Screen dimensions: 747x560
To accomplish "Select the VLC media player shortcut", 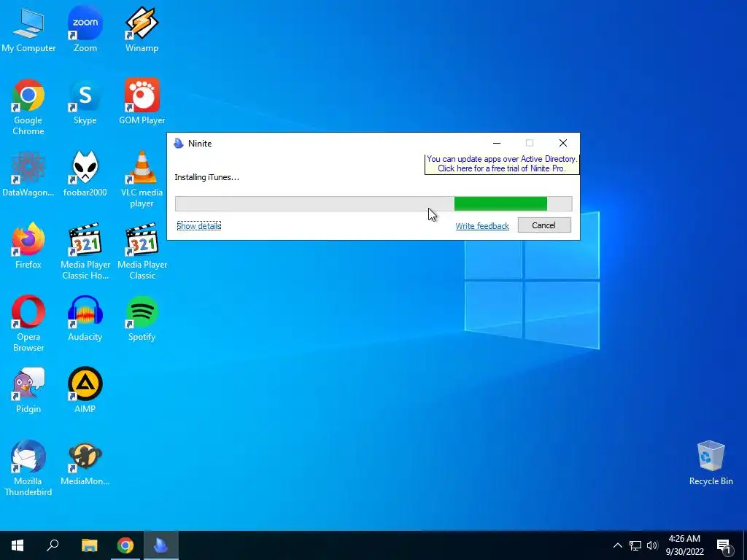I will click(142, 179).
